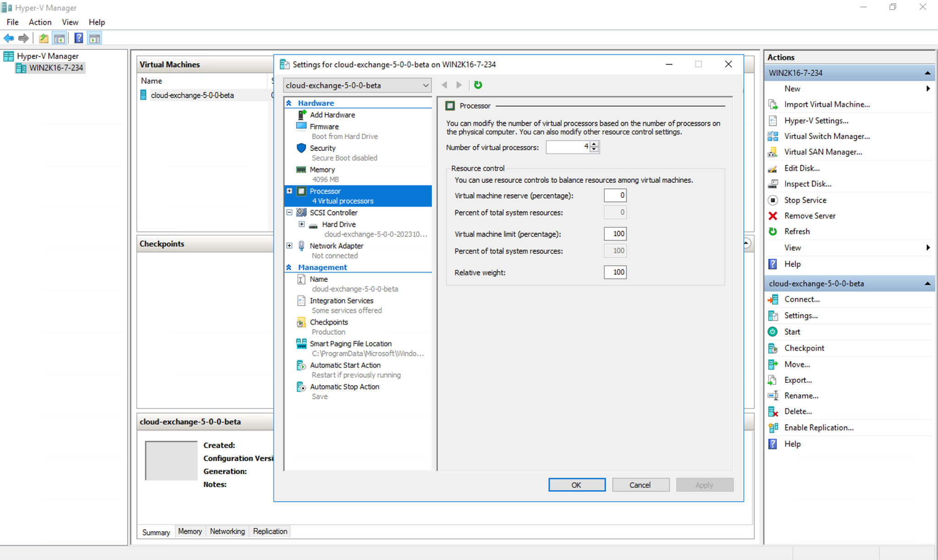
Task: Open the virtual machine selector dropdown
Action: point(357,85)
